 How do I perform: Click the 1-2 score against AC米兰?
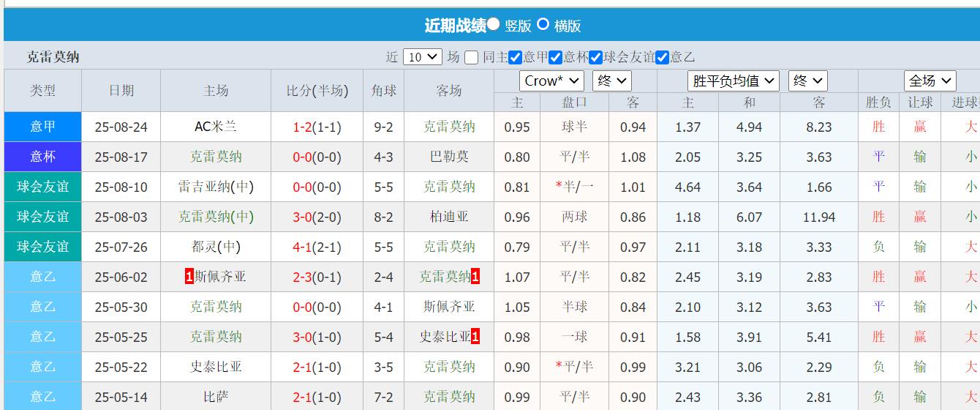coord(302,127)
